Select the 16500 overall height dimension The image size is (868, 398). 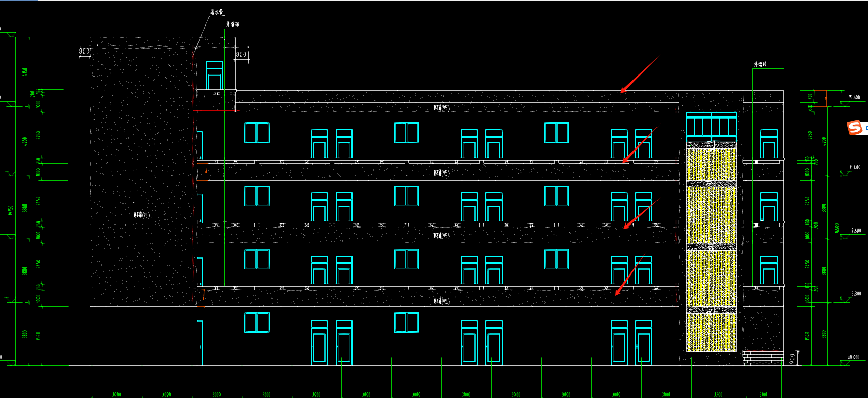[837, 228]
